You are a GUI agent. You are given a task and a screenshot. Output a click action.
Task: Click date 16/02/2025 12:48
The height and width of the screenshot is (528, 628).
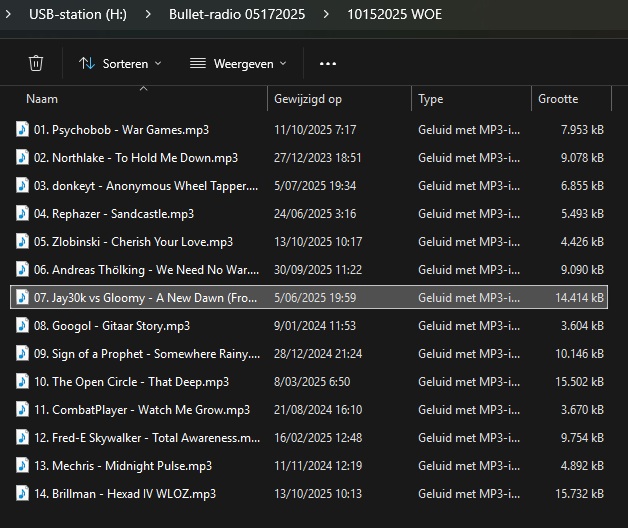(318, 438)
